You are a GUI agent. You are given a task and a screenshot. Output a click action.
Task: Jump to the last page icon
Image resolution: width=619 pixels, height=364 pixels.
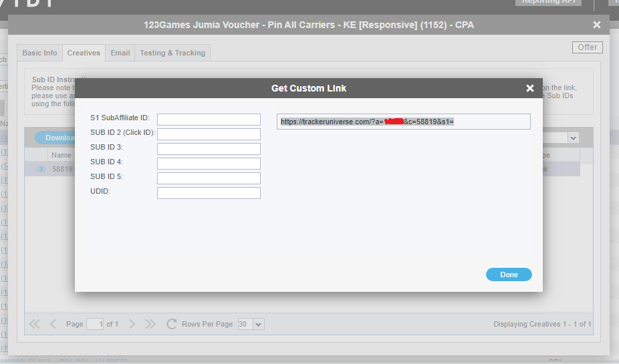[x=150, y=324]
